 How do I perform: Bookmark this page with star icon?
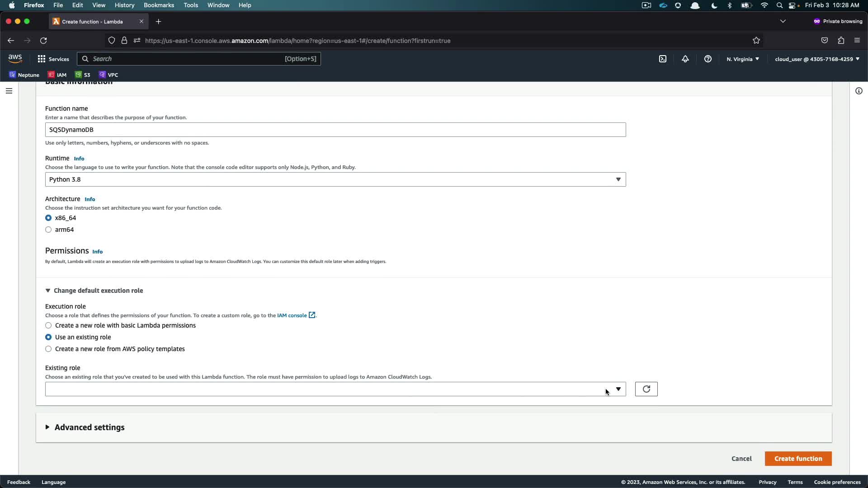coord(756,41)
